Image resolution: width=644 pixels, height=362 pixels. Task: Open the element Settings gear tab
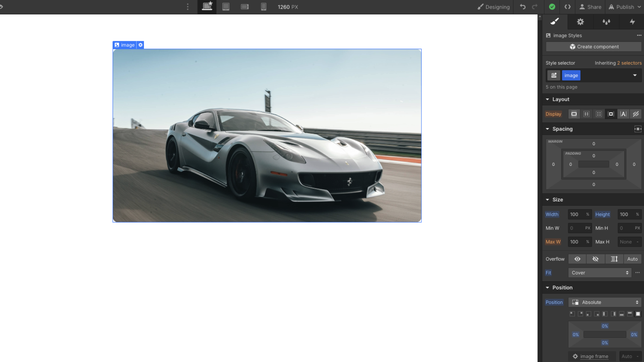tap(580, 22)
